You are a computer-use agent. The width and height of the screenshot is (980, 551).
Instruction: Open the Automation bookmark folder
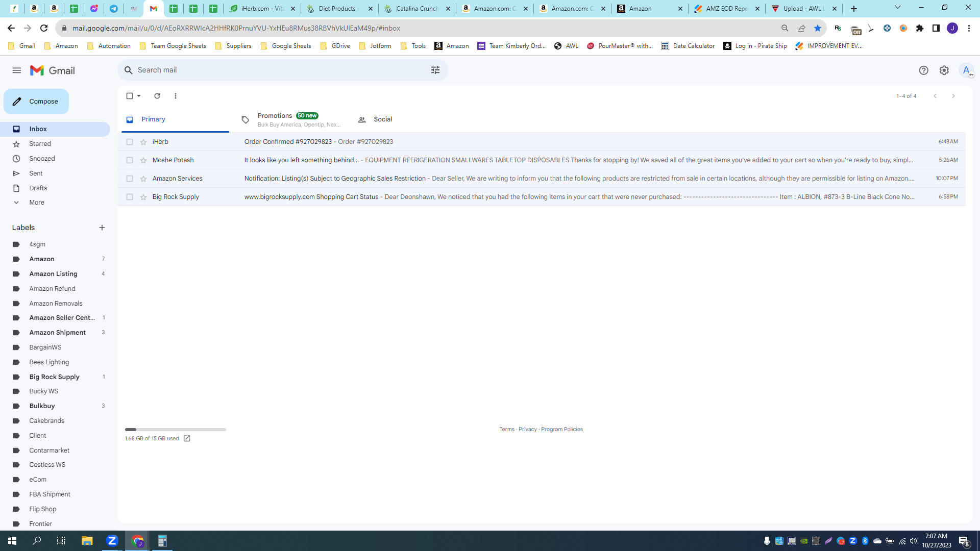tap(109, 46)
